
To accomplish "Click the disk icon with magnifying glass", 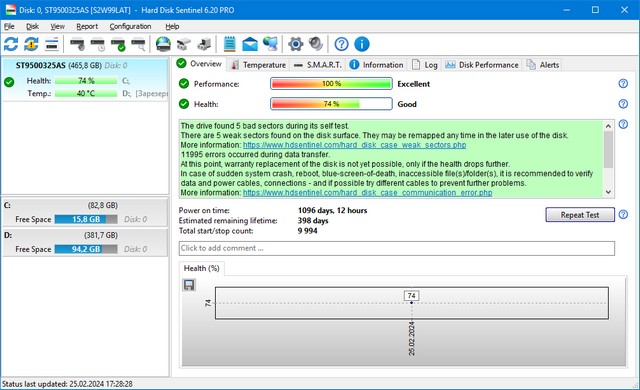I will click(138, 44).
